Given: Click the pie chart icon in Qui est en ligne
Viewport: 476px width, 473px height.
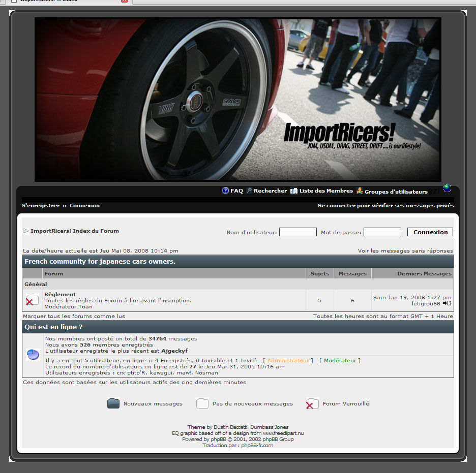Looking at the screenshot, I should click(33, 355).
